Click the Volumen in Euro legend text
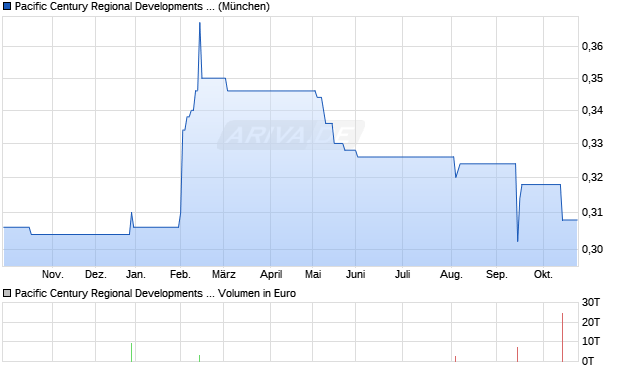The height and width of the screenshot is (371, 620). (257, 293)
